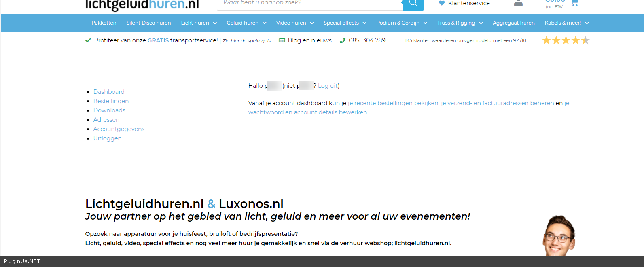The height and width of the screenshot is (267, 644).
Task: Open the Geluid huren menu label
Action: pyautogui.click(x=243, y=23)
